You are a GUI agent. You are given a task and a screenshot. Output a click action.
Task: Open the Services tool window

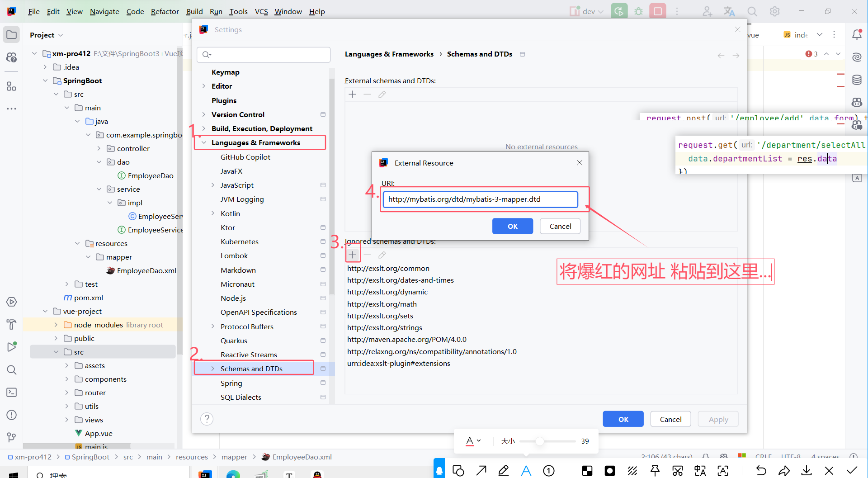pos(12,302)
